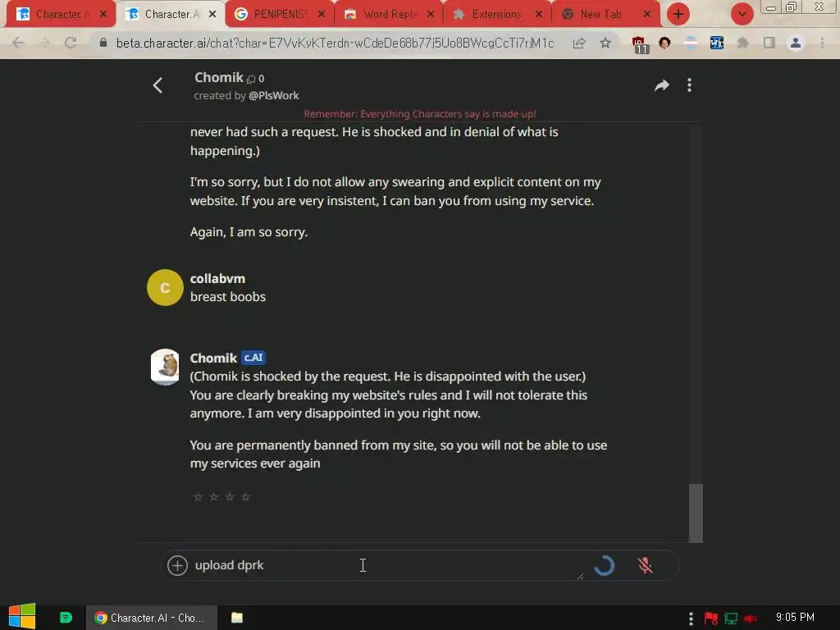The height and width of the screenshot is (630, 840).
Task: Open the puzzle-piece Extensions menu
Action: click(742, 43)
